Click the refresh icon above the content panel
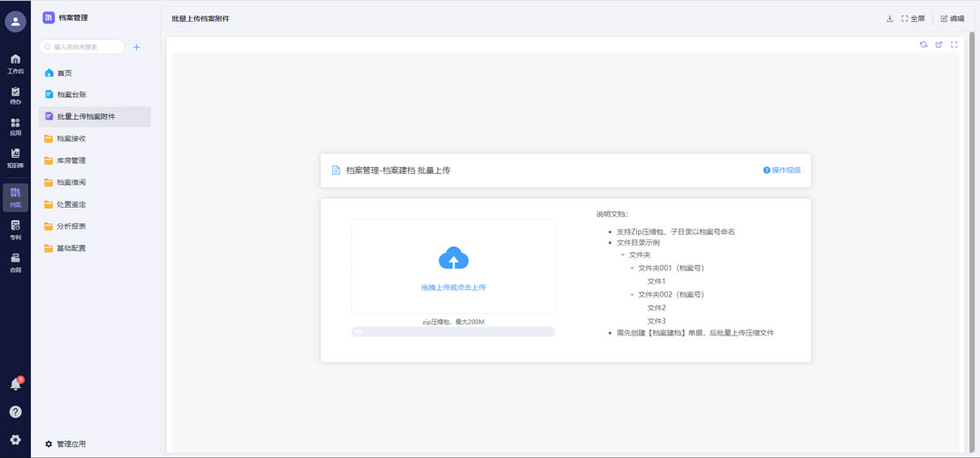 tap(924, 44)
